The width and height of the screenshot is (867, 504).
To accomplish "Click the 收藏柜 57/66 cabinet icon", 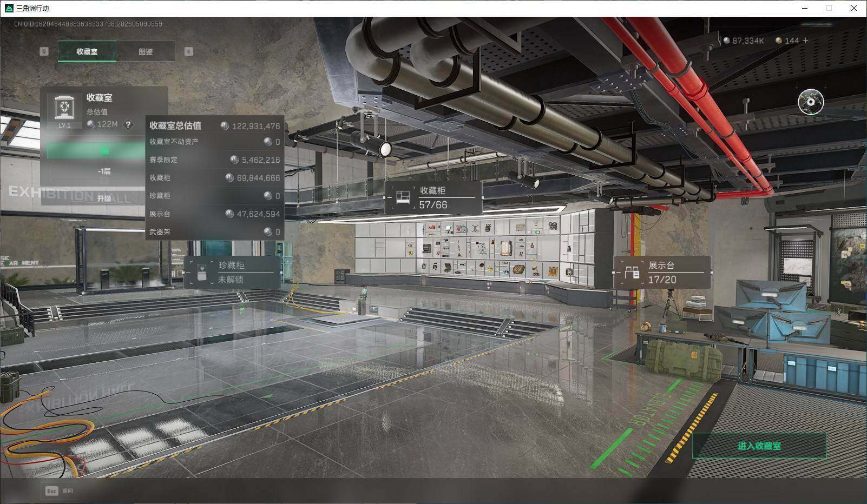I will point(402,197).
